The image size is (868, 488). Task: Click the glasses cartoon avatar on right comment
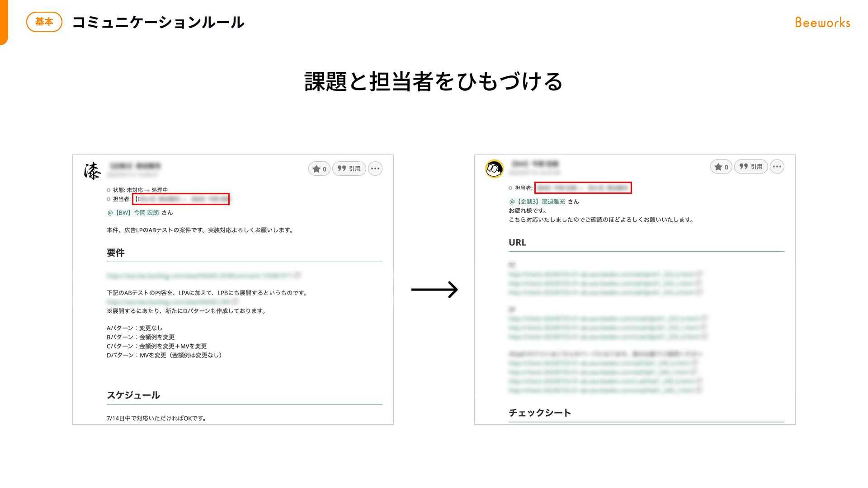point(494,169)
